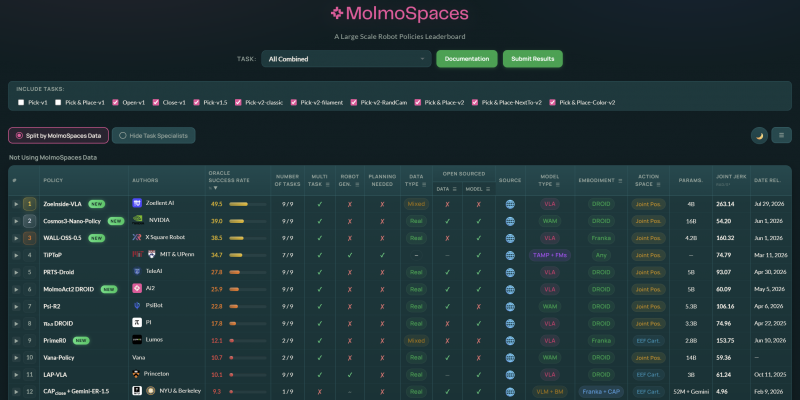Click Cosmos3-Nano-Policy success rate bar

[247, 221]
